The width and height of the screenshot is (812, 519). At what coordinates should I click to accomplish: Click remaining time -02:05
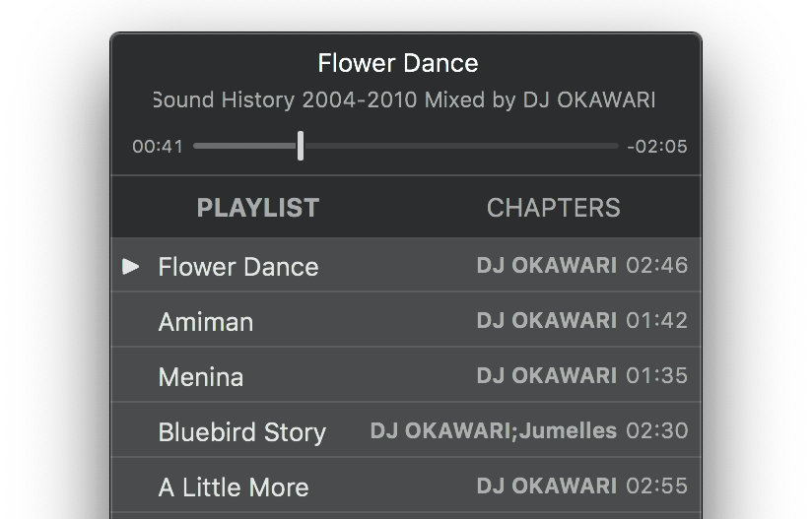(x=657, y=147)
